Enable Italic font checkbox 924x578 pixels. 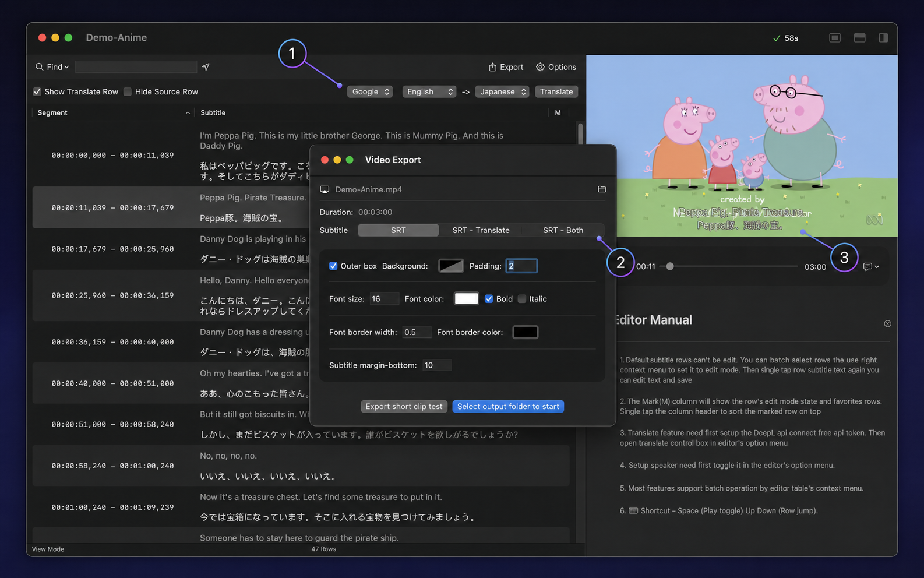click(x=522, y=299)
